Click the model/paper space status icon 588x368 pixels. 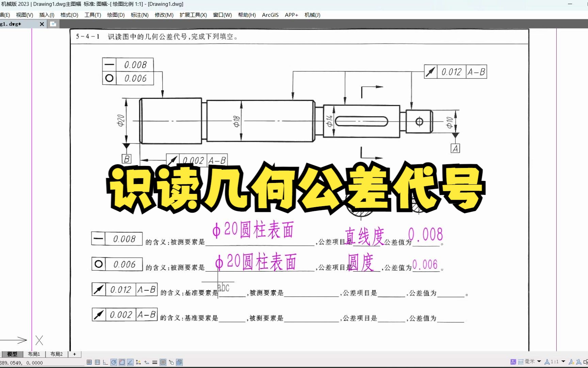tap(179, 362)
